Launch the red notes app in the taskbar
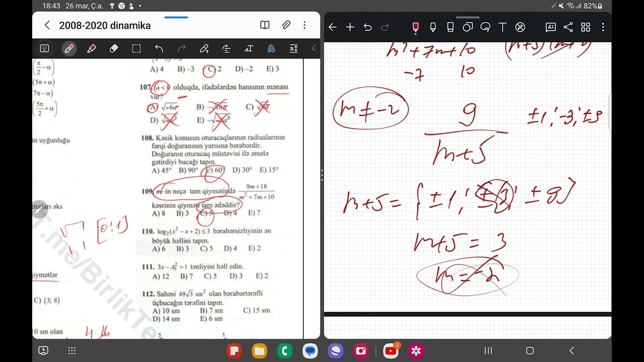This screenshot has height=362, width=644. point(234,350)
